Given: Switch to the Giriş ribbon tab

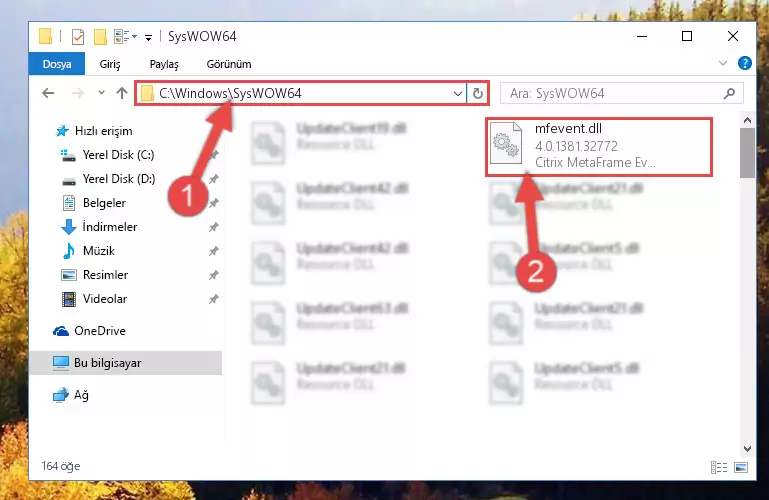Looking at the screenshot, I should click(110, 64).
